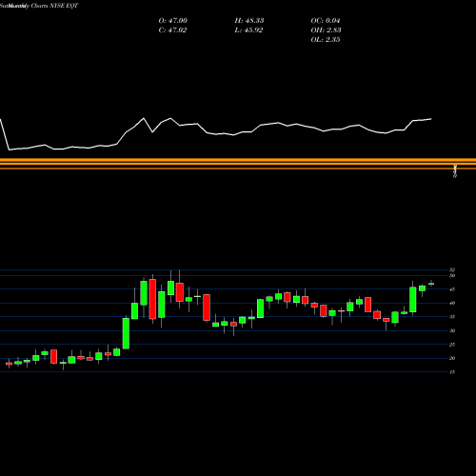476x476 pixels.
Task: Click the '52' price axis label
Action: point(452,269)
